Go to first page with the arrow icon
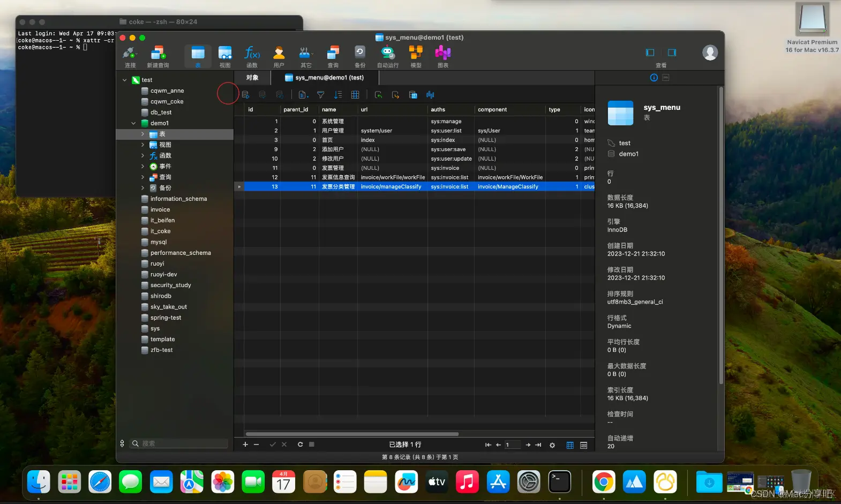The image size is (841, 504). [488, 445]
